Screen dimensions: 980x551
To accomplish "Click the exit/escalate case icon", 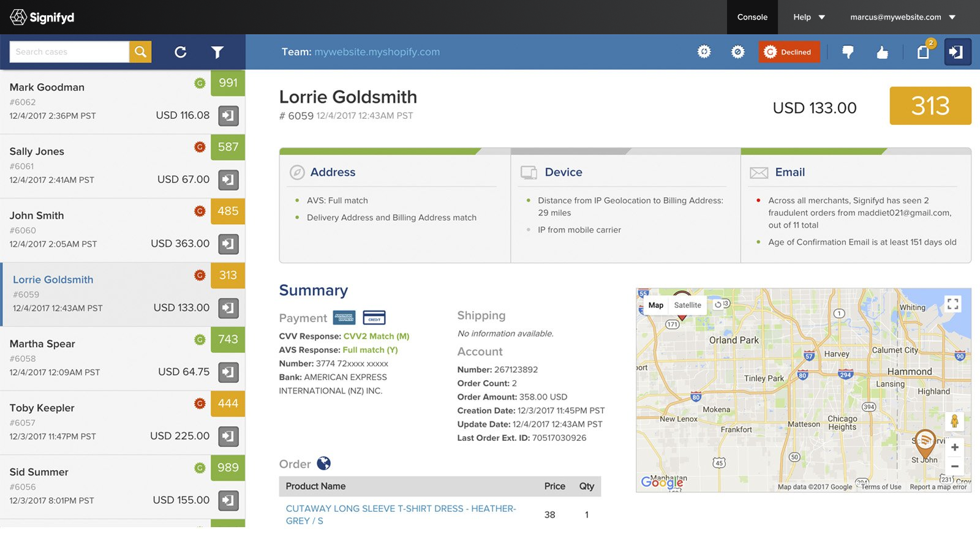I will tap(957, 51).
